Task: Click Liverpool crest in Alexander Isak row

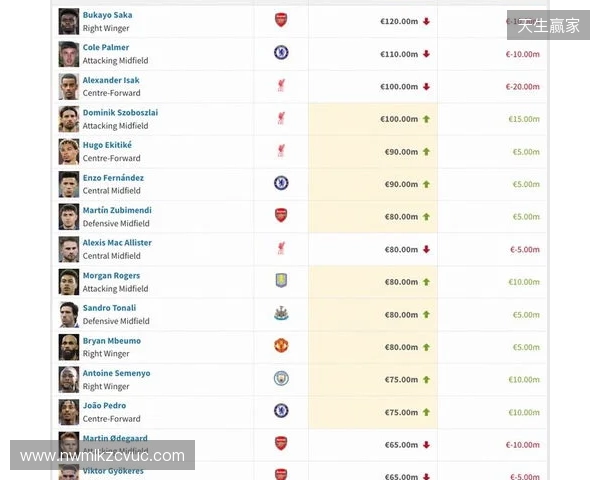Action: (281, 86)
